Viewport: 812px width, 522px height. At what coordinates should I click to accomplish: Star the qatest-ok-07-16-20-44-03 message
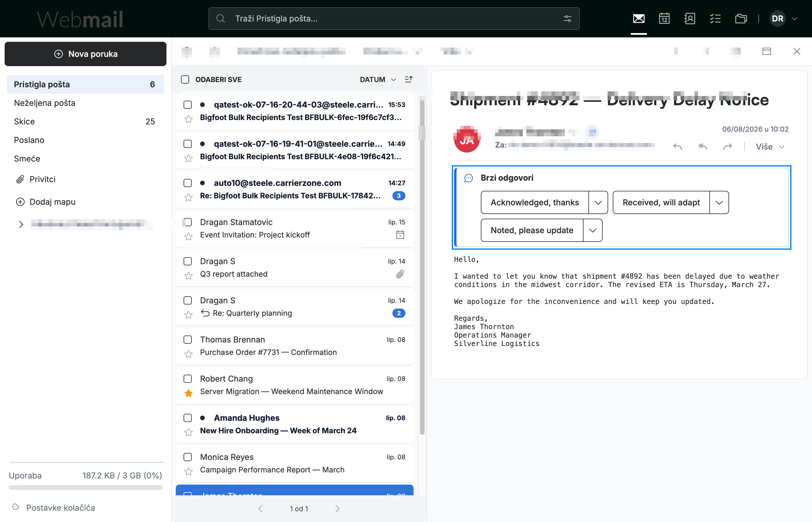pyautogui.click(x=188, y=119)
